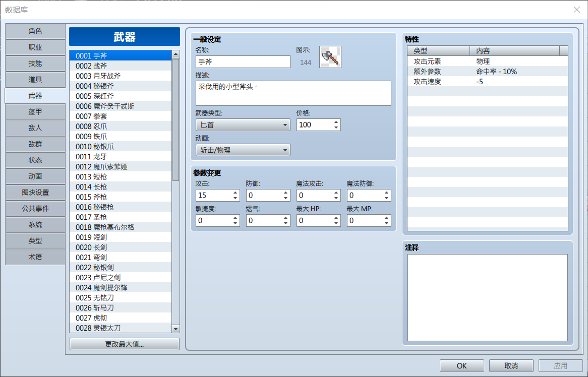Click the 名称 input field containing 手斧

point(243,62)
